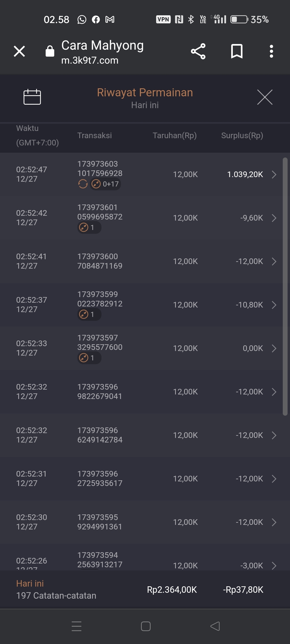Viewport: 290px width, 644px height.
Task: Expand the record with 0,00K surplus
Action: [274, 348]
